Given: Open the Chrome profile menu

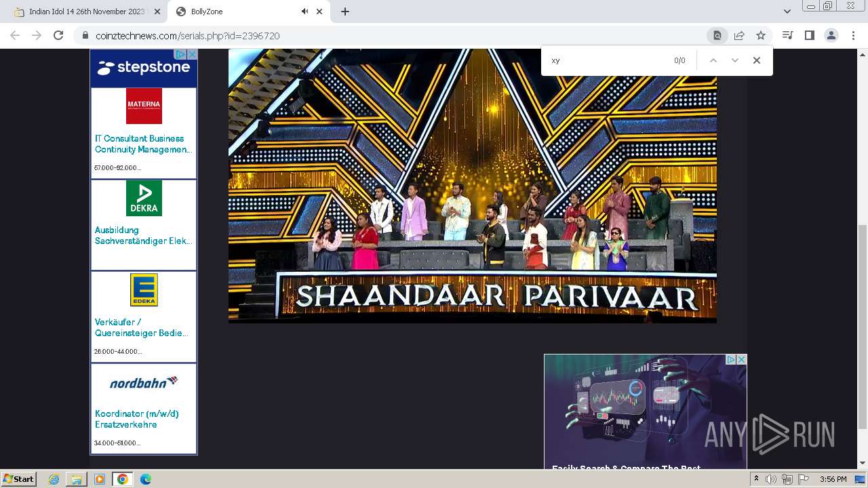Looking at the screenshot, I should coord(831,36).
